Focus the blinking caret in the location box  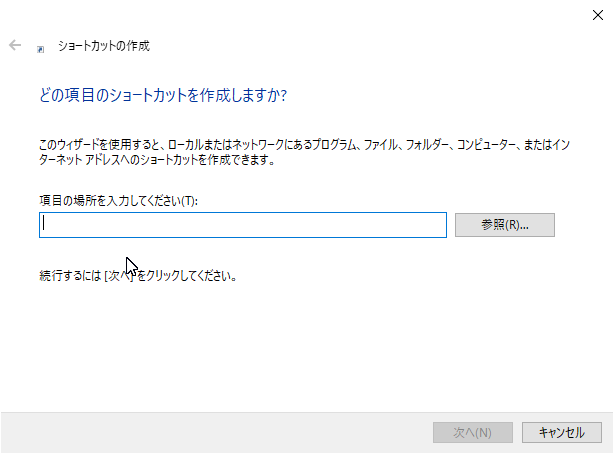(44, 223)
